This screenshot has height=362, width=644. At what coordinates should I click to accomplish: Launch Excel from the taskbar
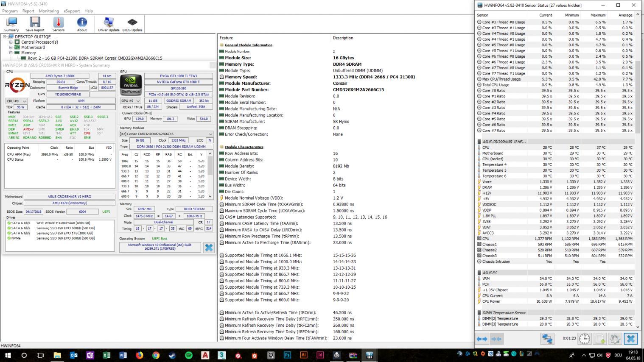pyautogui.click(x=106, y=355)
